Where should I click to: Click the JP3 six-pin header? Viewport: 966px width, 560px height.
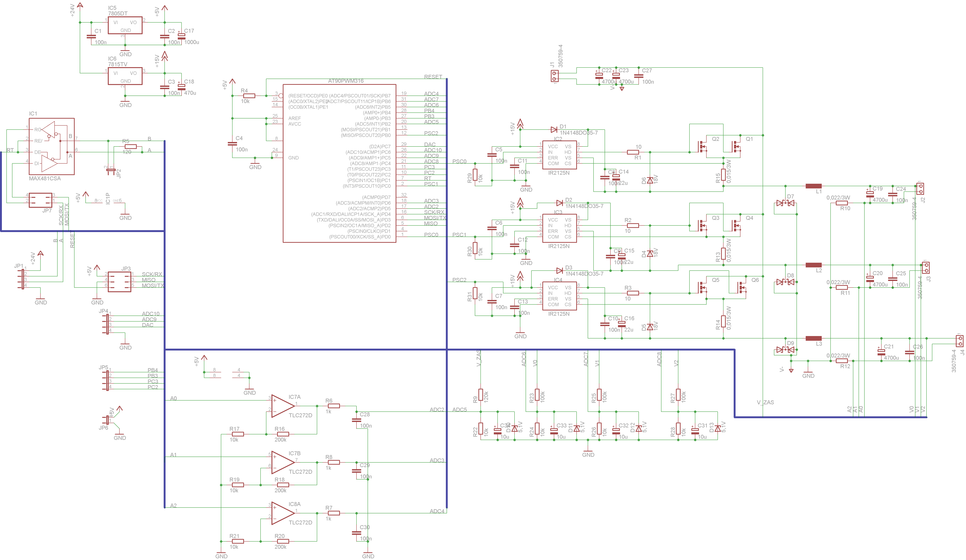click(x=120, y=282)
